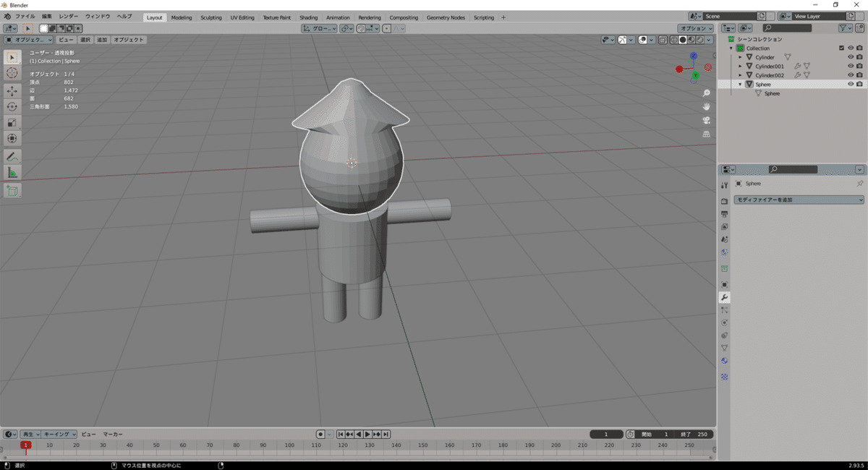Expand the Cylinder.001 item in outliner
Screen dimensions: 868x470
(x=740, y=66)
